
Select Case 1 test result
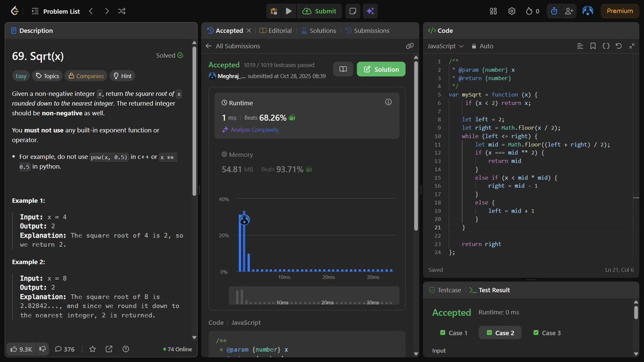454,333
